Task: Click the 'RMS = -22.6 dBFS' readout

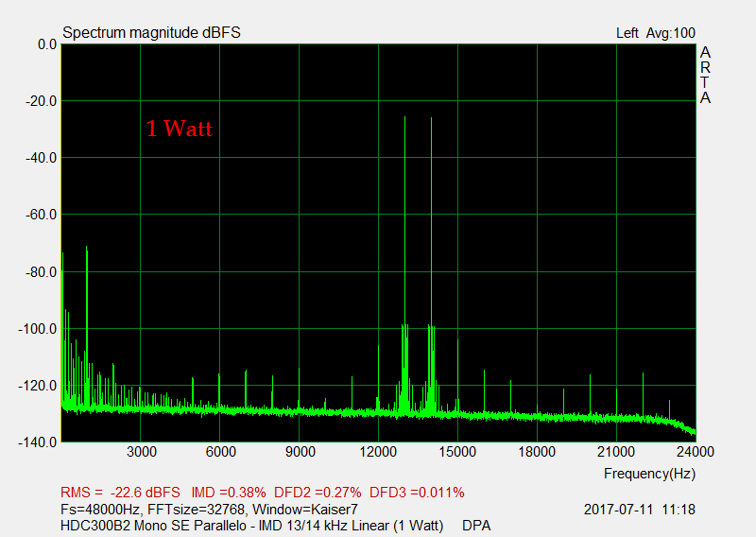Action: [120, 493]
